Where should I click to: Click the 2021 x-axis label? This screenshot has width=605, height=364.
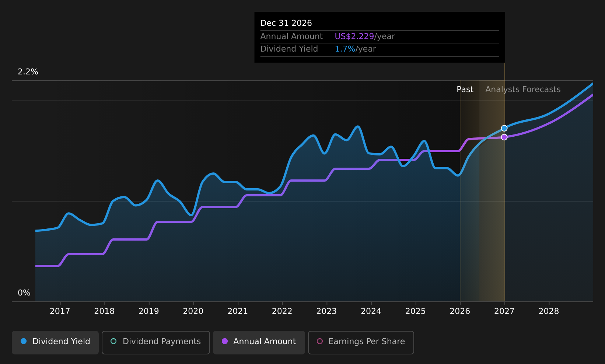pyautogui.click(x=238, y=311)
